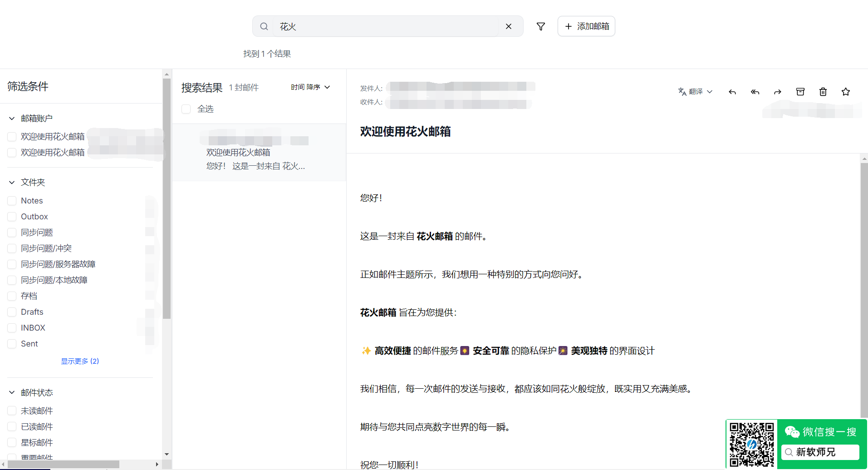Forward this email using forward icon
Viewport: 868px width, 470px height.
click(777, 92)
